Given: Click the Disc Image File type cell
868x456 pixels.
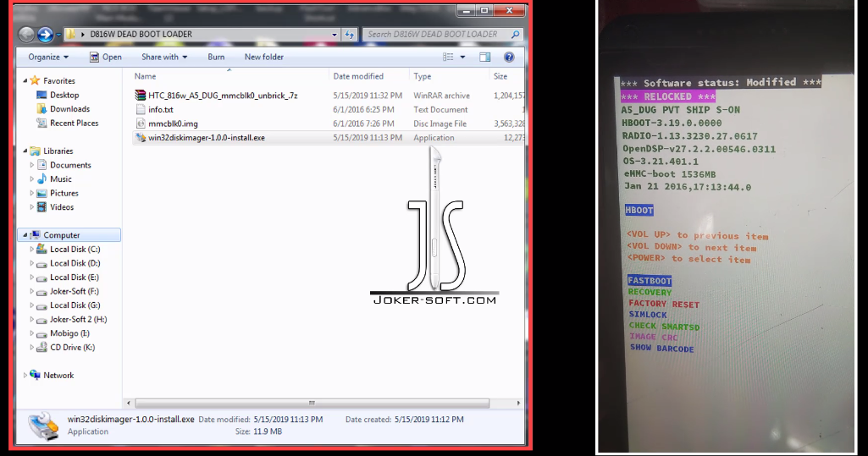Looking at the screenshot, I should [440, 124].
